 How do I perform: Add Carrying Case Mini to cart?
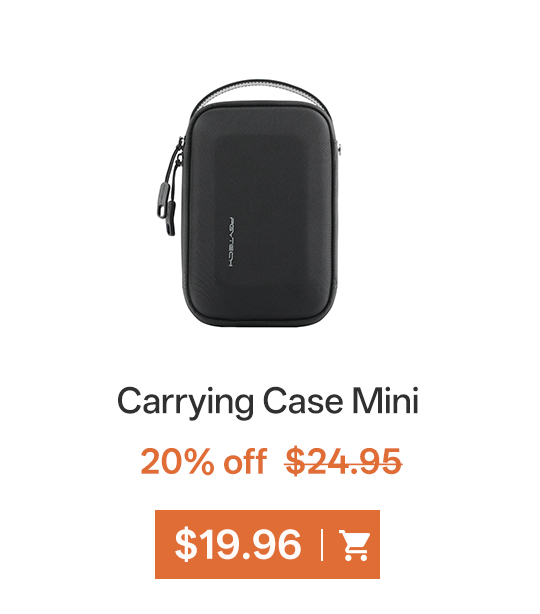267,544
